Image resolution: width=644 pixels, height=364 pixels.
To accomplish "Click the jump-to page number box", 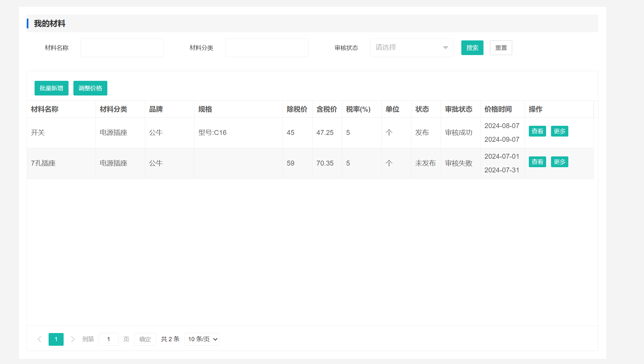I will [109, 339].
